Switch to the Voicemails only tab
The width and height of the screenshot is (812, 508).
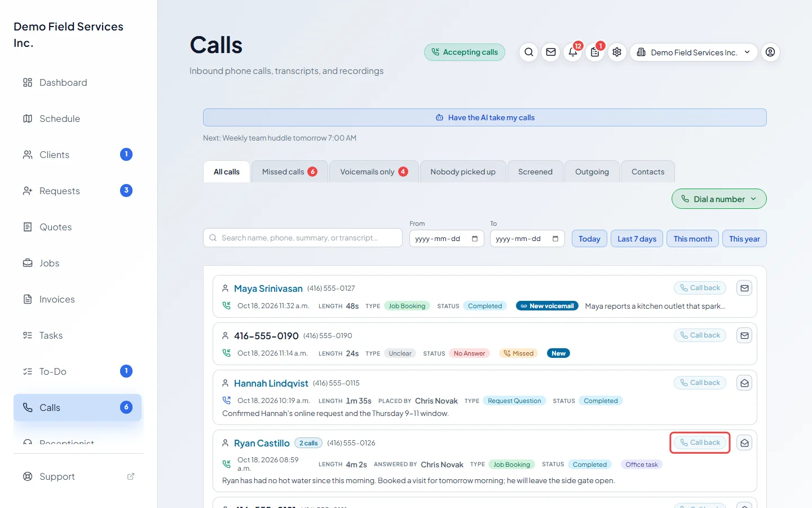tap(374, 172)
